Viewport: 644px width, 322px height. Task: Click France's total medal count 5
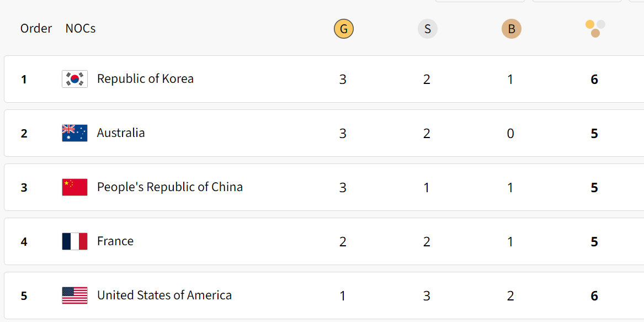594,242
